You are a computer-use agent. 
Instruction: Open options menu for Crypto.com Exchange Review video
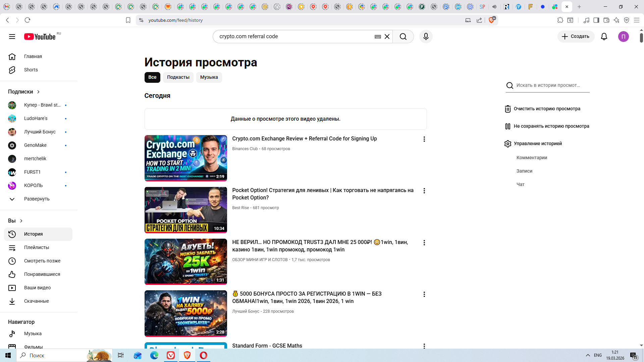click(424, 139)
